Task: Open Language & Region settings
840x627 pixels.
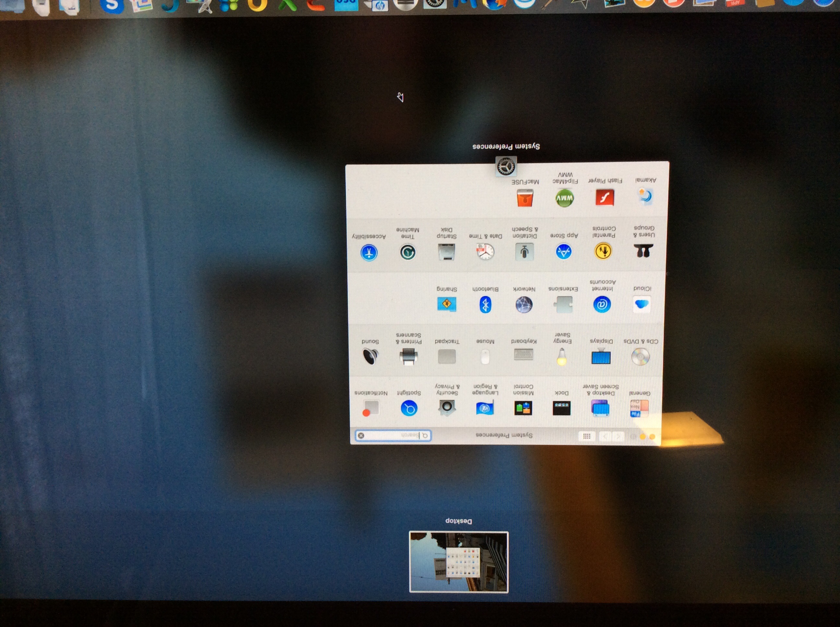Action: (x=485, y=408)
